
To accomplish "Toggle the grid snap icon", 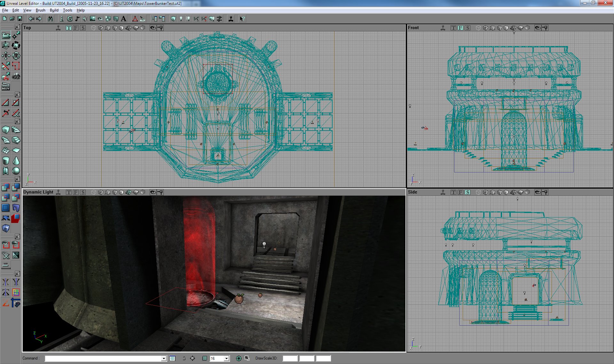I will (205, 358).
